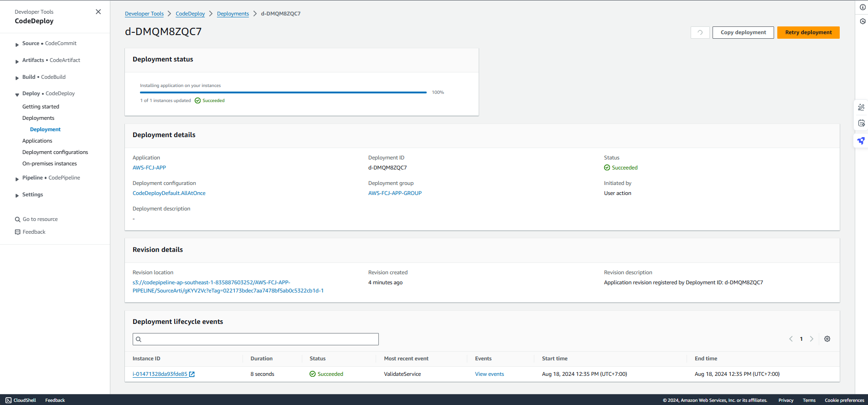Click the refresh deployment icon button
The image size is (868, 405).
[700, 32]
